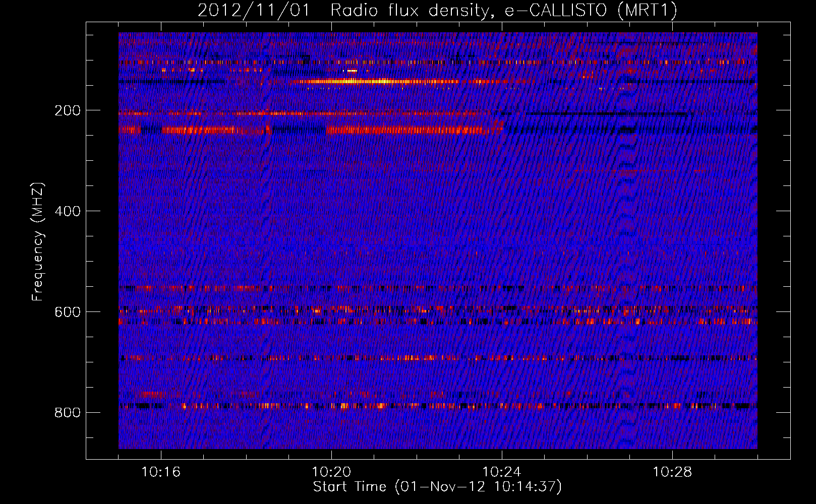Click the 'Frequency (MHZ)' axis label

38,242
